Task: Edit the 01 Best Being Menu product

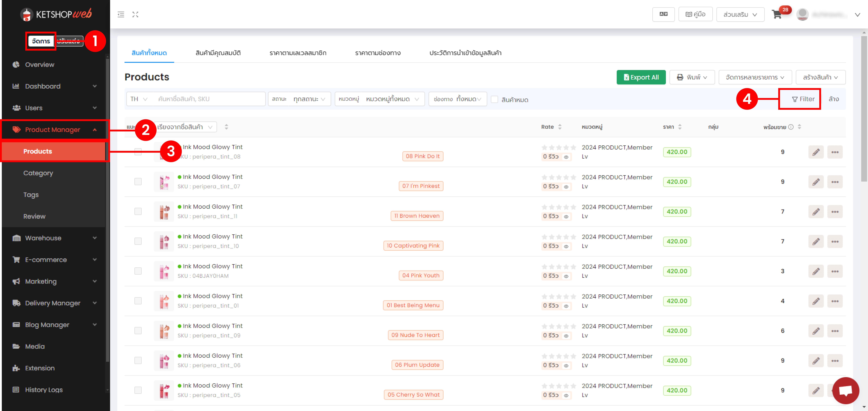Action: 816,301
